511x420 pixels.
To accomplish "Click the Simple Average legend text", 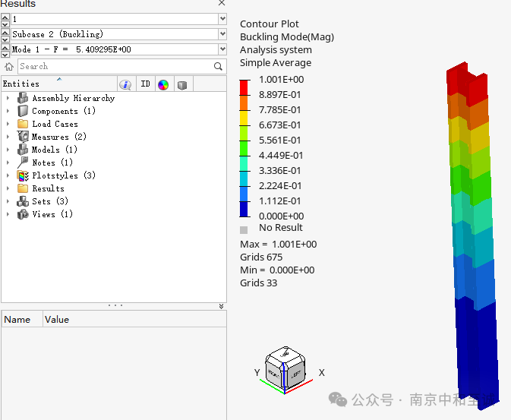I will [x=276, y=62].
